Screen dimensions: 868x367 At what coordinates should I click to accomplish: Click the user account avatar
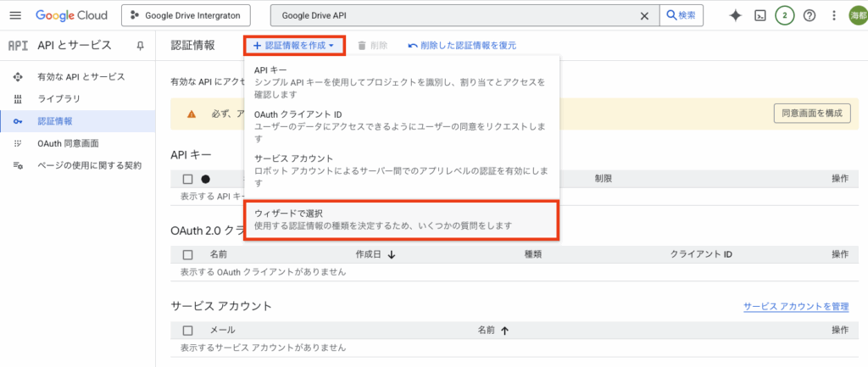coord(857,15)
